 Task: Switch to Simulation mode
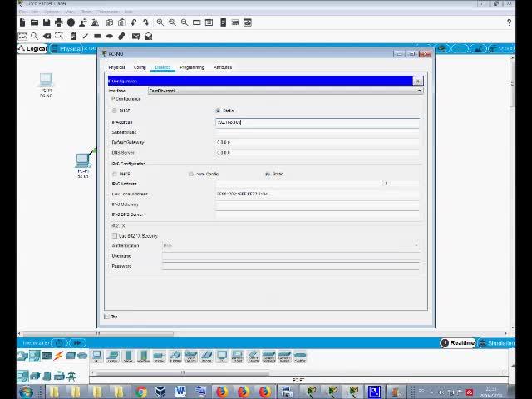click(496, 343)
